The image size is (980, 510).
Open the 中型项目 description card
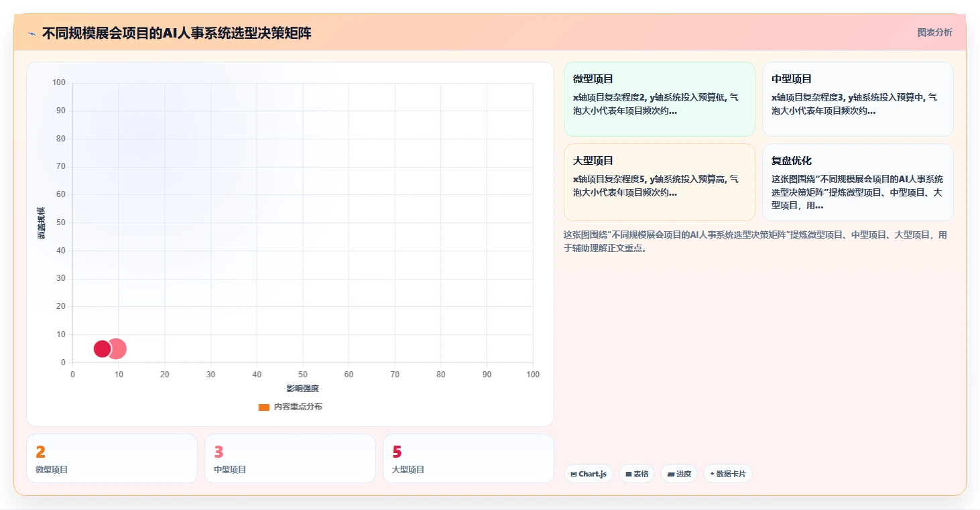pyautogui.click(x=858, y=99)
